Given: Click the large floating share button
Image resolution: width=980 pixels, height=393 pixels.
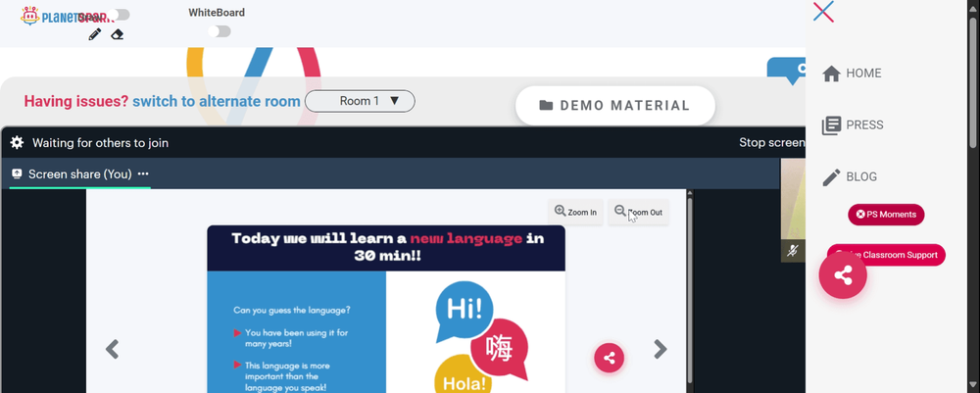Looking at the screenshot, I should point(843,275).
